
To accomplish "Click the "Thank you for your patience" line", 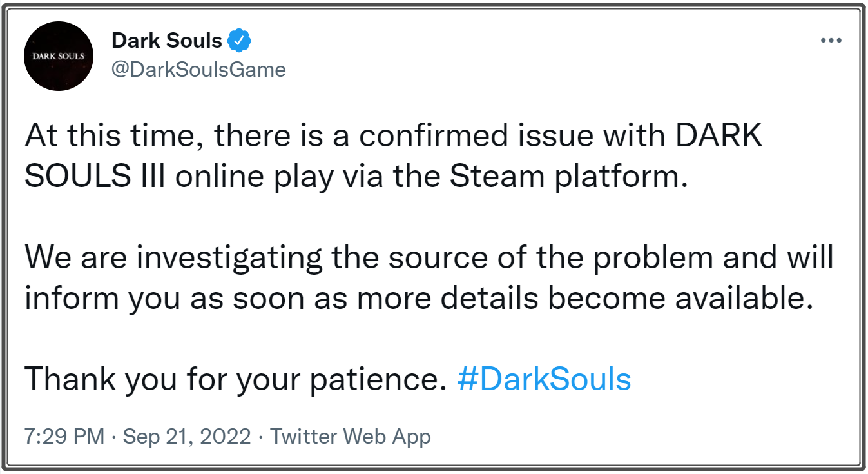I will 235,380.
